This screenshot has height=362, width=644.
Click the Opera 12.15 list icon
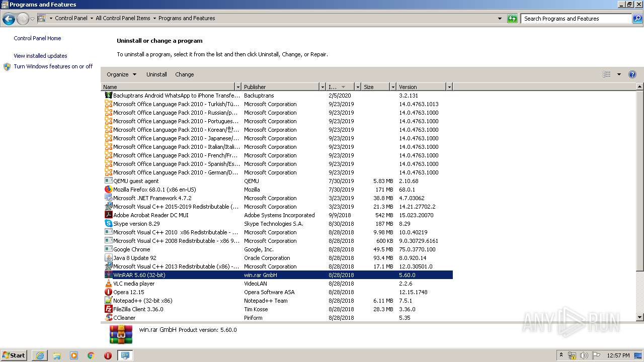(108, 292)
